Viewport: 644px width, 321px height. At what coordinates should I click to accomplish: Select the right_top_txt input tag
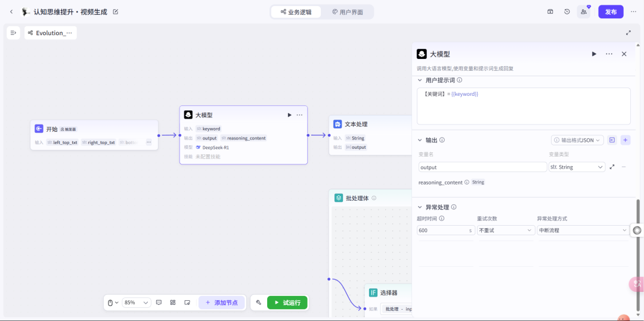tap(98, 142)
